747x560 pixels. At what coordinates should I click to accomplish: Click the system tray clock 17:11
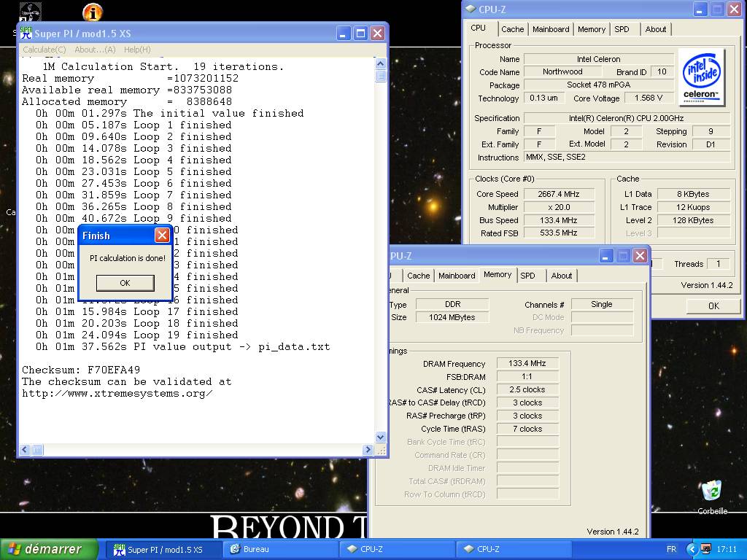(727, 550)
